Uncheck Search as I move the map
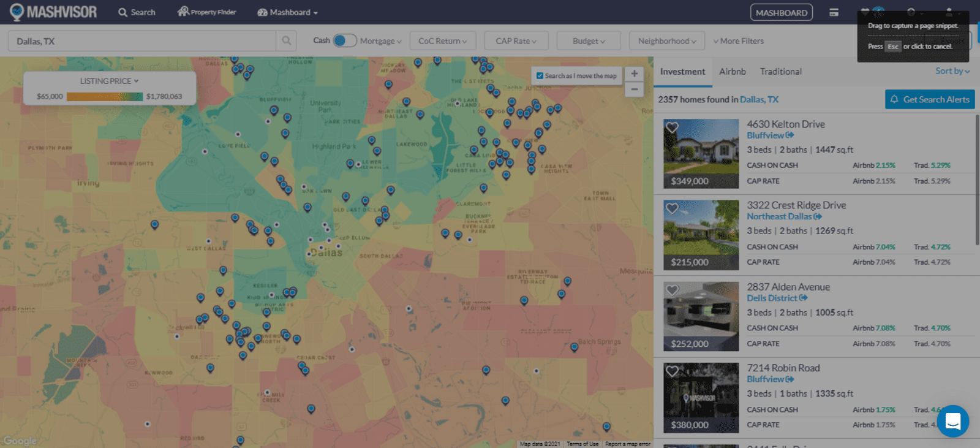This screenshot has height=448, width=980. click(540, 76)
